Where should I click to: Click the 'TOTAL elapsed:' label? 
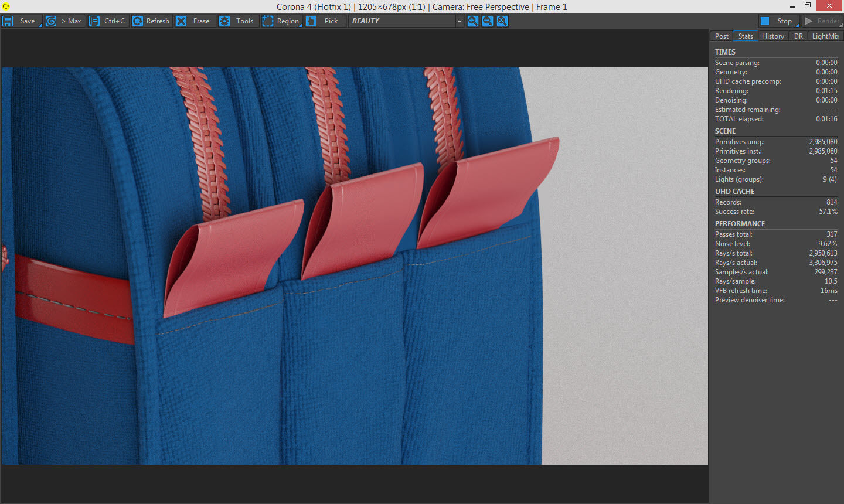[739, 119]
